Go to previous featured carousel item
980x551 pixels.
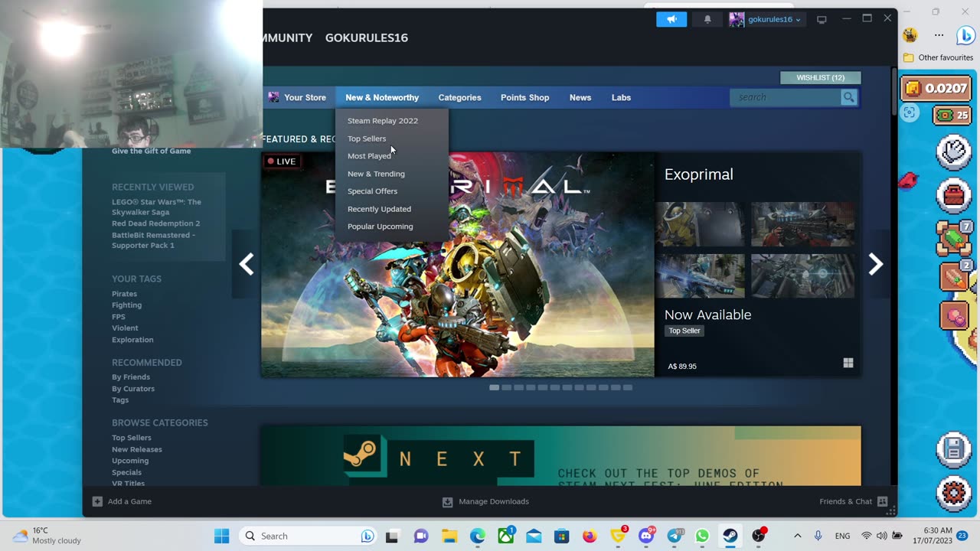point(247,264)
